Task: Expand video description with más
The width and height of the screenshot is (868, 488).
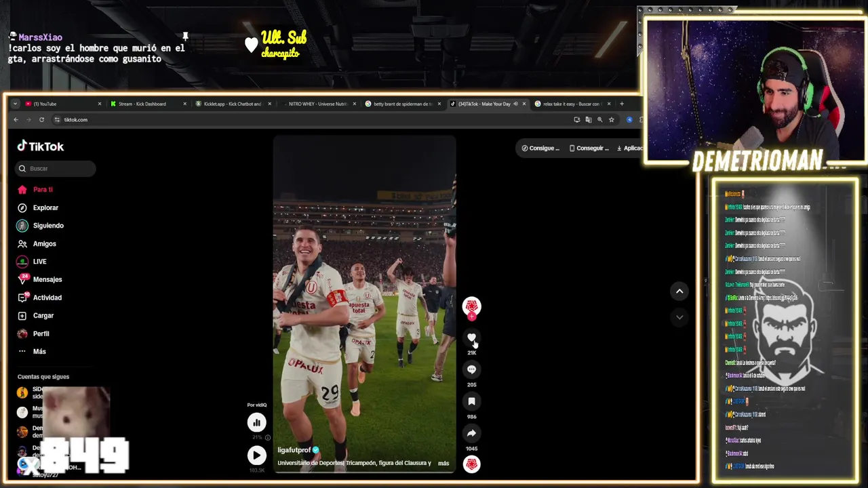Action: pos(443,464)
